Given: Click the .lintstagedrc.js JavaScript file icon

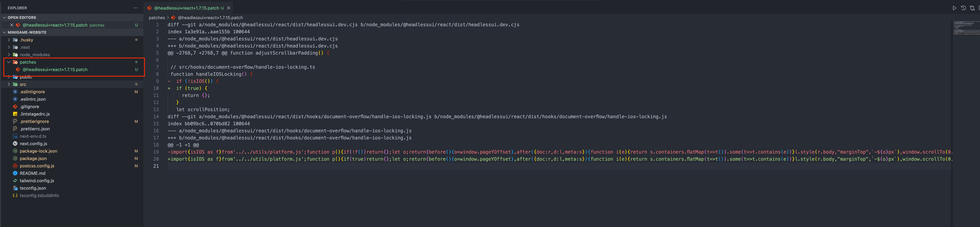Looking at the screenshot, I should point(15,114).
